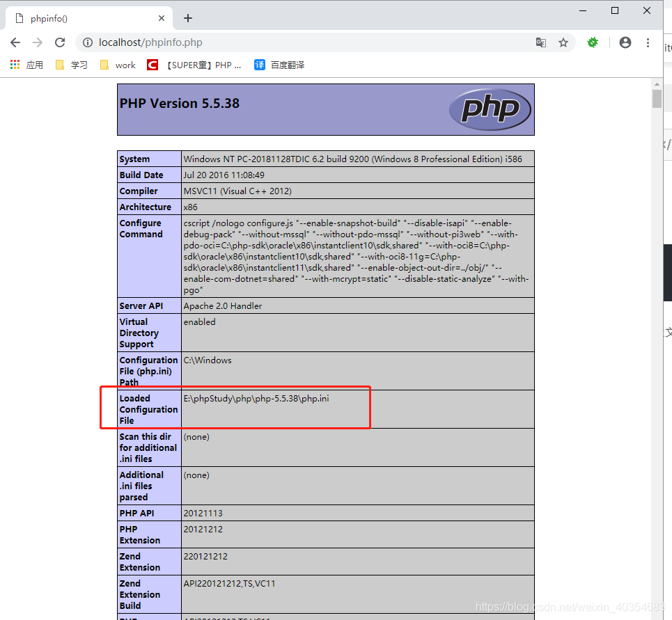Reload the phpinfo page
The height and width of the screenshot is (620, 672).
click(x=60, y=42)
